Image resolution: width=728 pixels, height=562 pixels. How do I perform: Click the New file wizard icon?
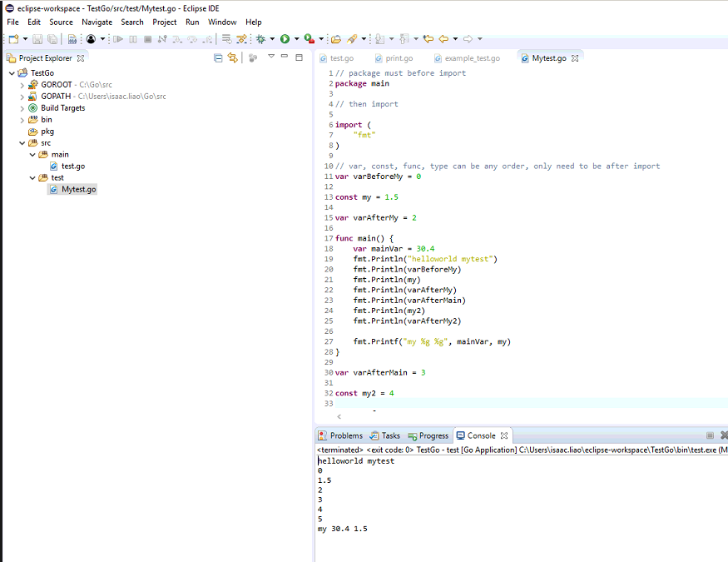[14, 39]
